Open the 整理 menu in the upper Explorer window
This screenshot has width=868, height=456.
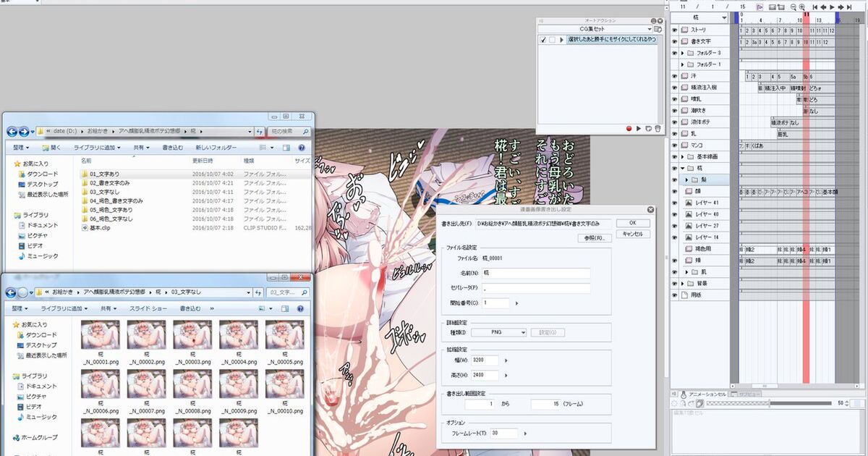22,147
